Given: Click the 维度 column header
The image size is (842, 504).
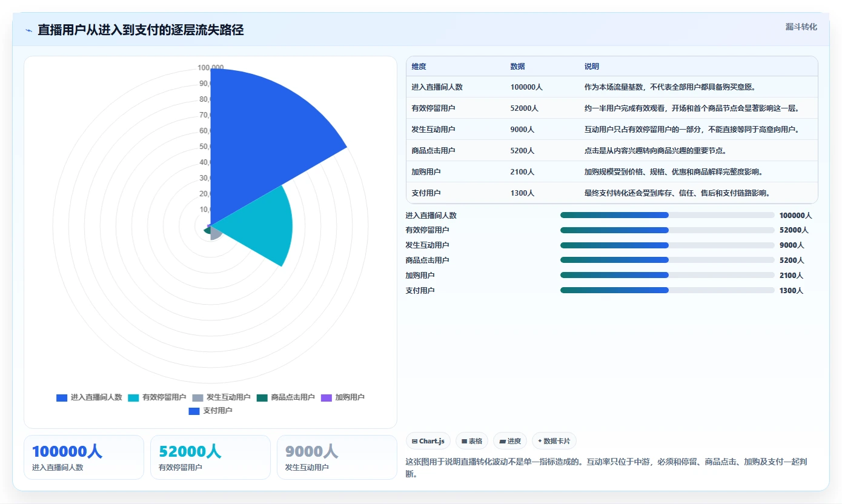Looking at the screenshot, I should [419, 67].
